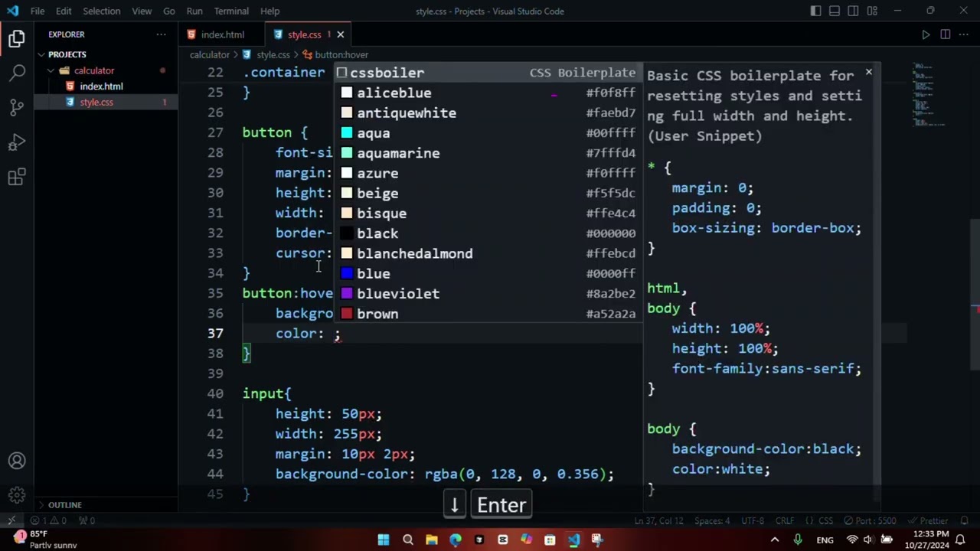
Task: Open index.html in the file tree
Action: (101, 86)
